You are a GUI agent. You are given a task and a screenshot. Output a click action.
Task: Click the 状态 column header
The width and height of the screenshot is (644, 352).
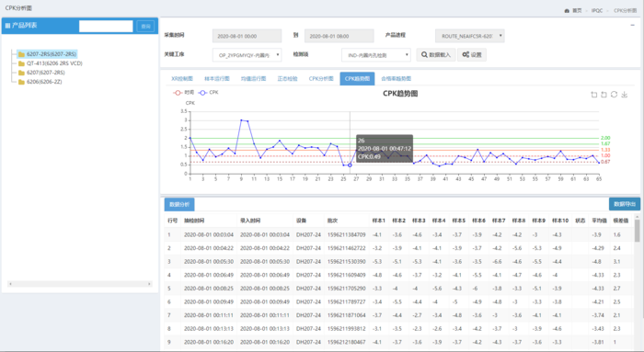tap(580, 221)
